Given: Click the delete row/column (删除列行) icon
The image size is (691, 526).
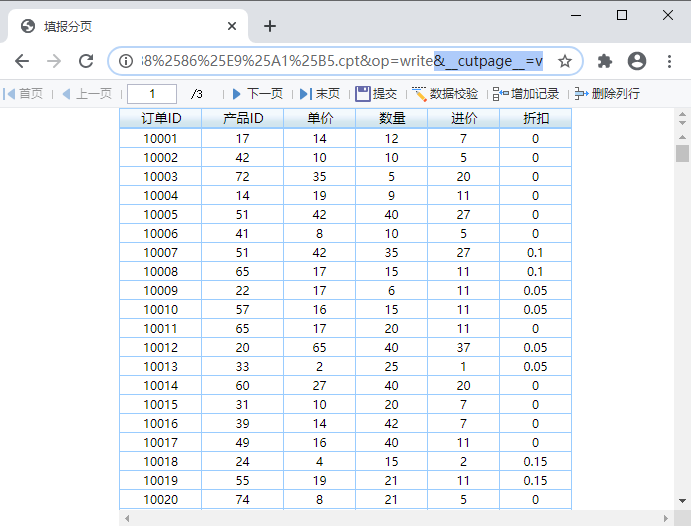Looking at the screenshot, I should coord(581,94).
